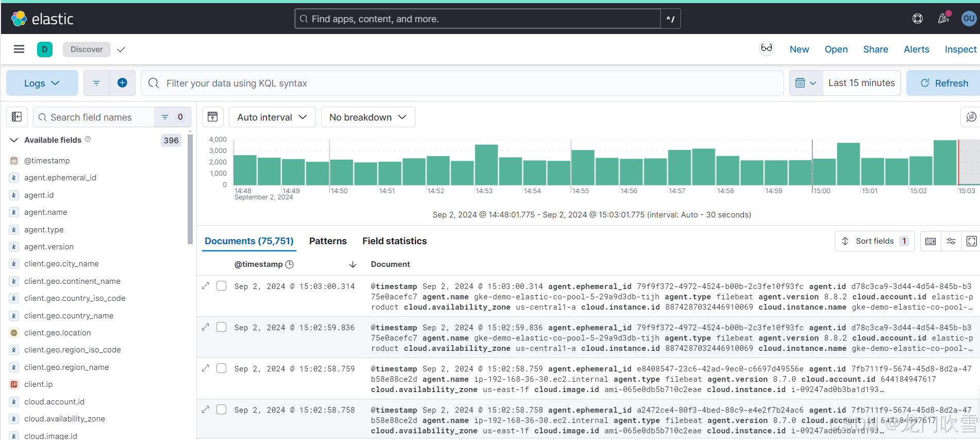Open the main navigation hamburger menu
The image size is (980, 440).
point(19,49)
